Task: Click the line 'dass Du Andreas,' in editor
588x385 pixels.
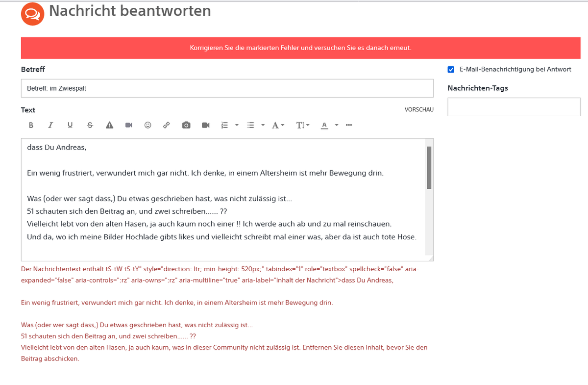Action: click(57, 147)
